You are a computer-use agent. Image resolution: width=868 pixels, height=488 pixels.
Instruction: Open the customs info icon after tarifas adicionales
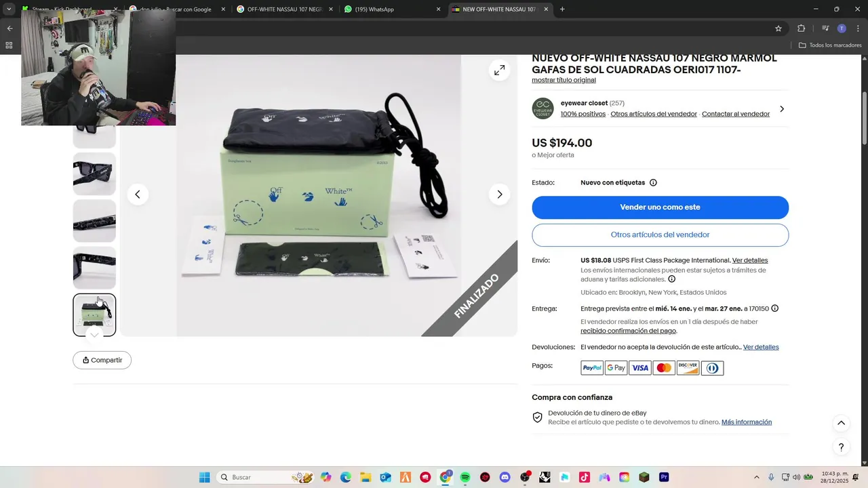point(671,279)
